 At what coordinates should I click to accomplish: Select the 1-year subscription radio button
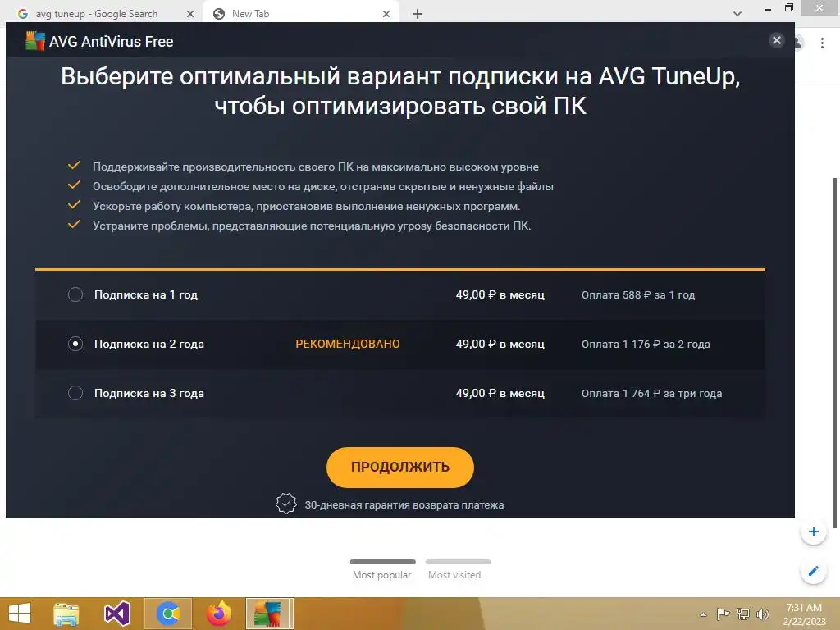[75, 294]
